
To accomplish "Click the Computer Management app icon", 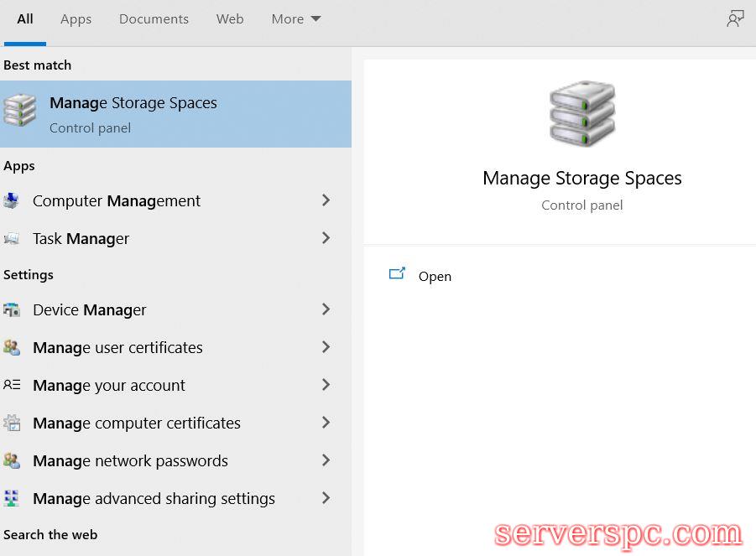I will coord(12,201).
